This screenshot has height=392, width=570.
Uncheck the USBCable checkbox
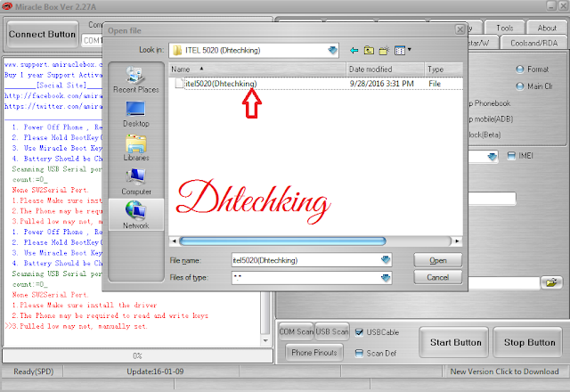tap(359, 332)
